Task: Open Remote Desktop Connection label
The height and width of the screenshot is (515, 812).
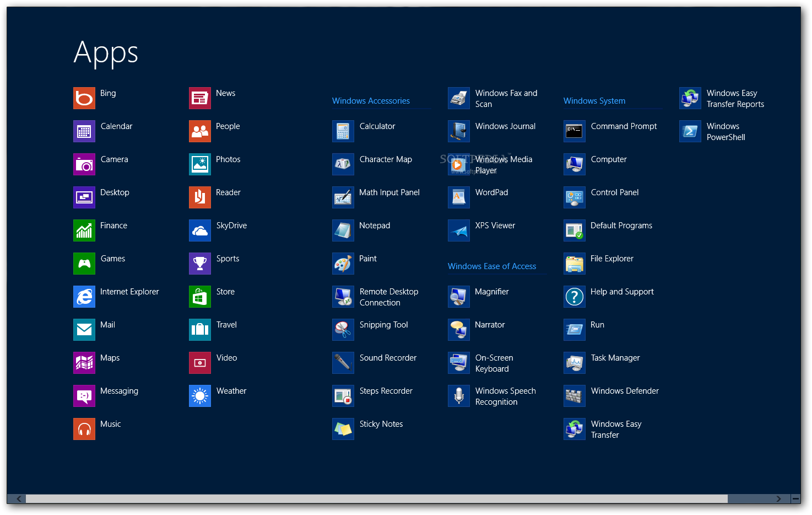Action: 389,297
